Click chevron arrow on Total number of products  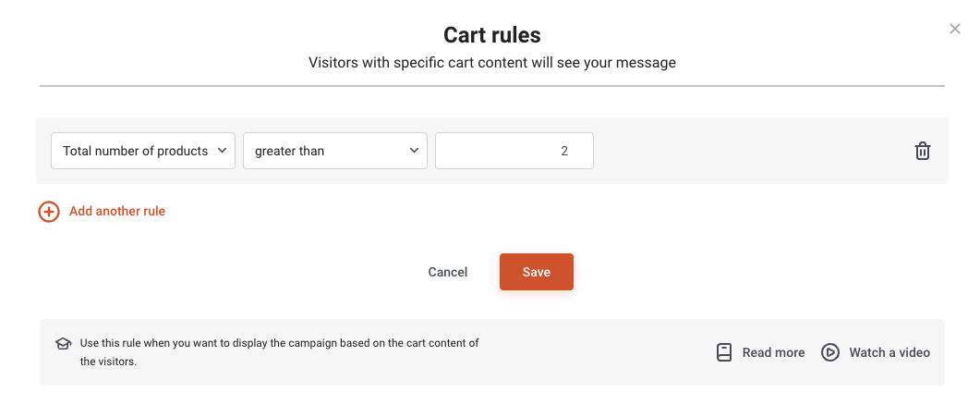(222, 150)
